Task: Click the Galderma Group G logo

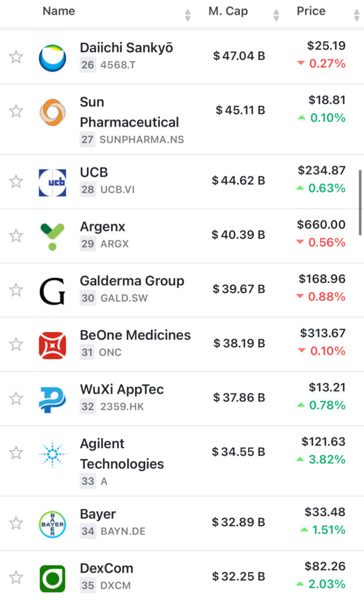Action: [x=52, y=291]
